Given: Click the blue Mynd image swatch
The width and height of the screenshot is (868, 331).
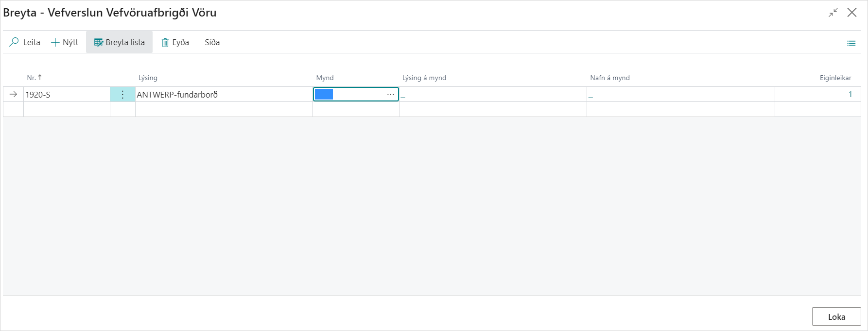Looking at the screenshot, I should coord(324,94).
